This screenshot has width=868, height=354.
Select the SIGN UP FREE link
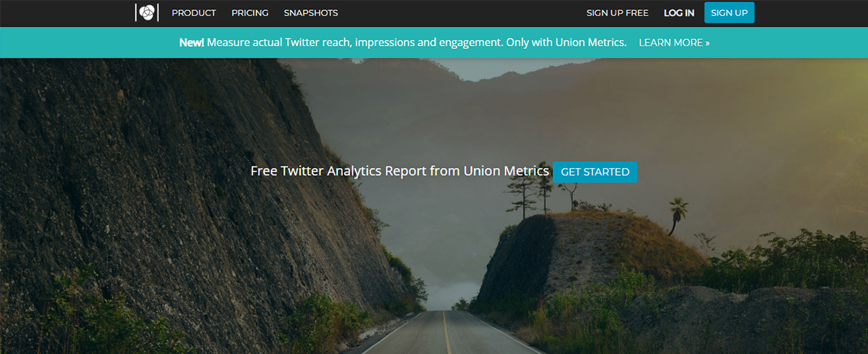618,13
